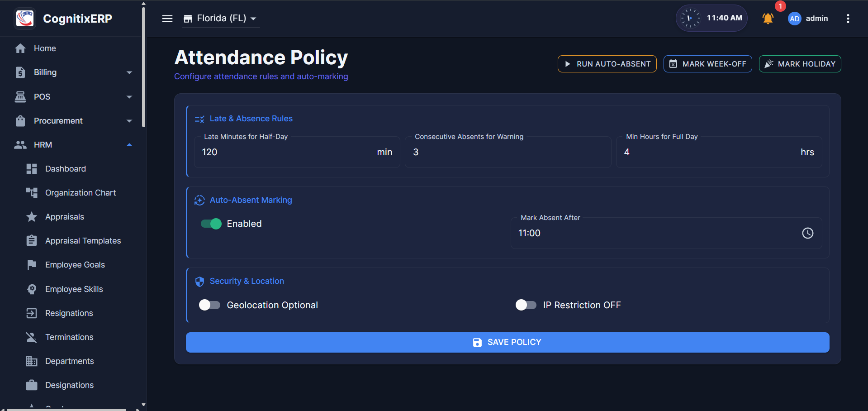Image resolution: width=868 pixels, height=411 pixels.
Task: Click the Late & Absence Rules icon
Action: coord(199,119)
